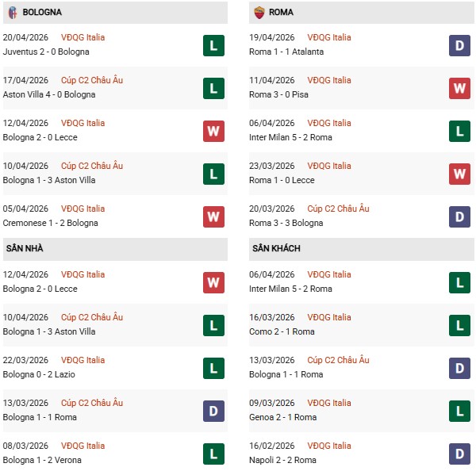The width and height of the screenshot is (476, 471).
Task: Click the Roma 1 - 0 Lecce match result
Action: tap(283, 180)
